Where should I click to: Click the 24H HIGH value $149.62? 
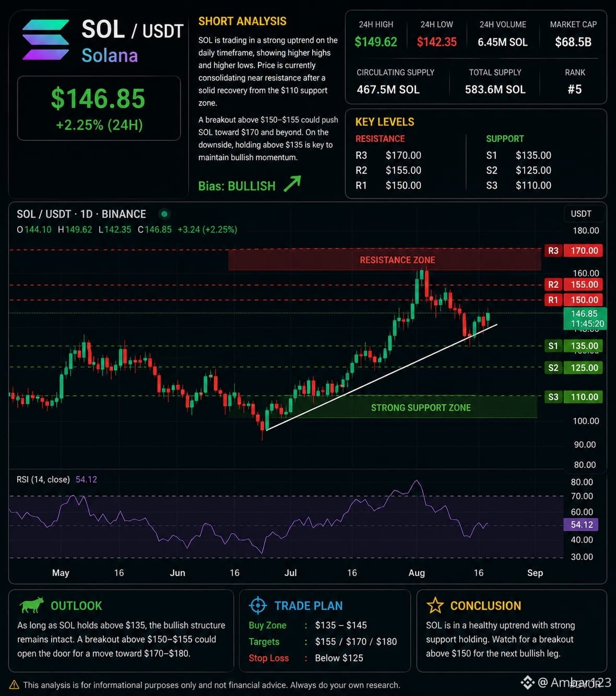376,42
